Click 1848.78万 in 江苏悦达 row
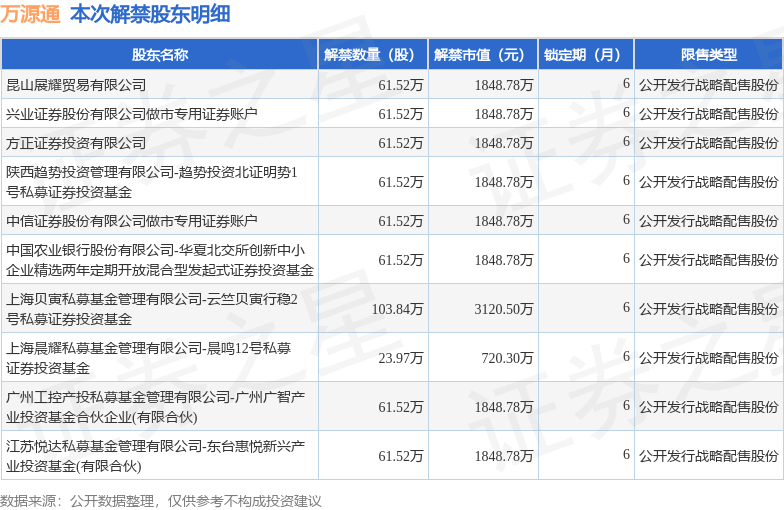784x510 pixels. (x=504, y=456)
